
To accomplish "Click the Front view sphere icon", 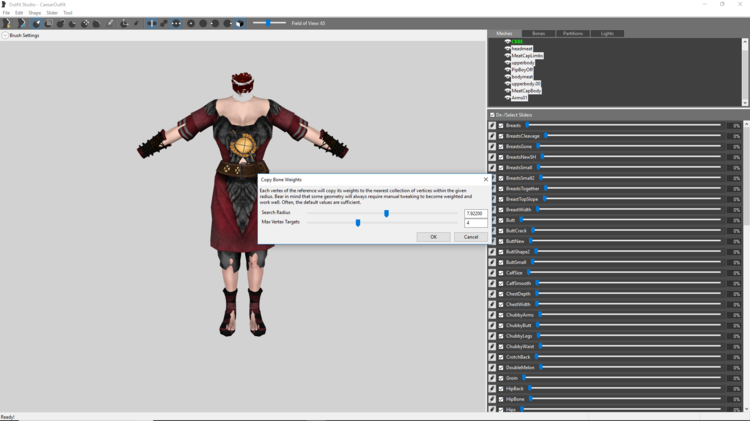I will point(191,23).
